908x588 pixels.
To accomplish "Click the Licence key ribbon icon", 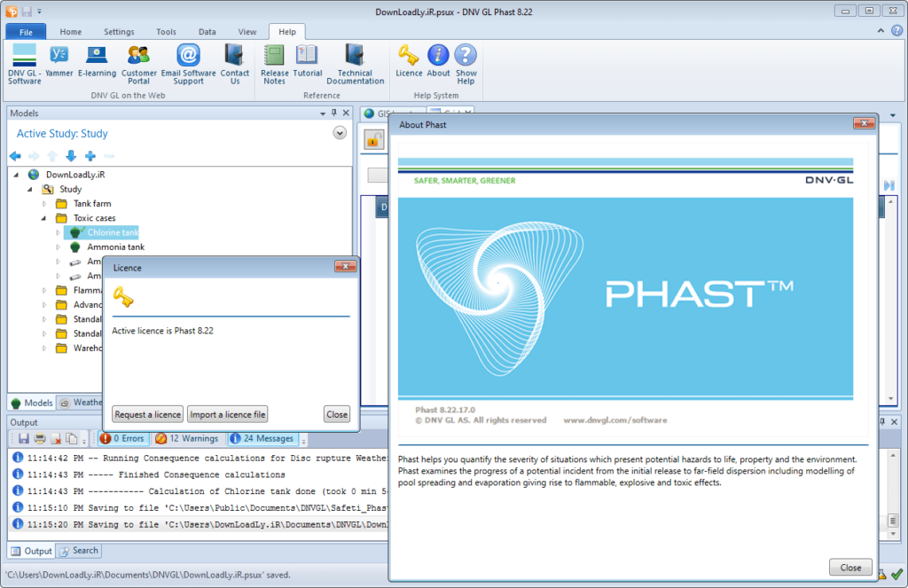I will tap(409, 60).
